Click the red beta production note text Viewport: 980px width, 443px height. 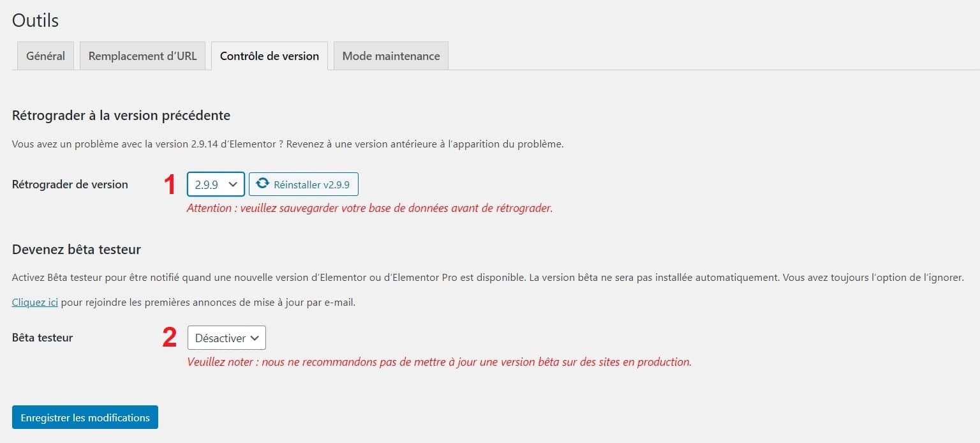click(439, 362)
